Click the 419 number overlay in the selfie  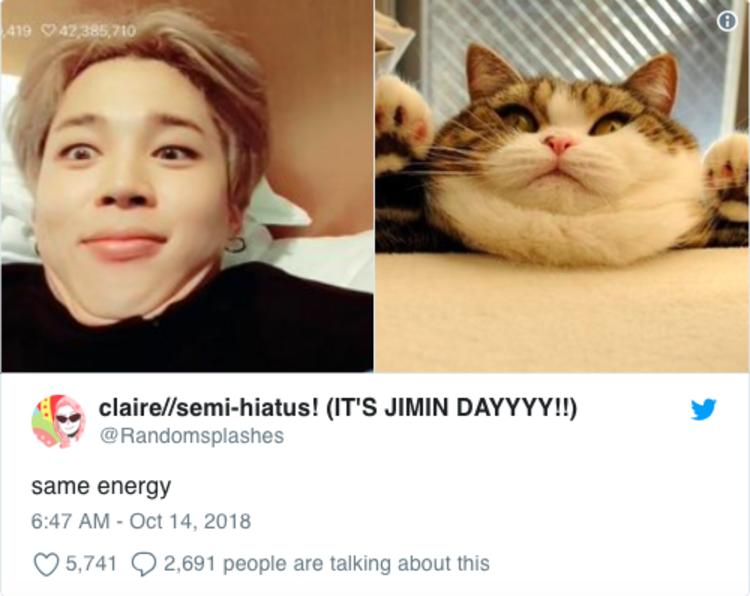point(19,31)
